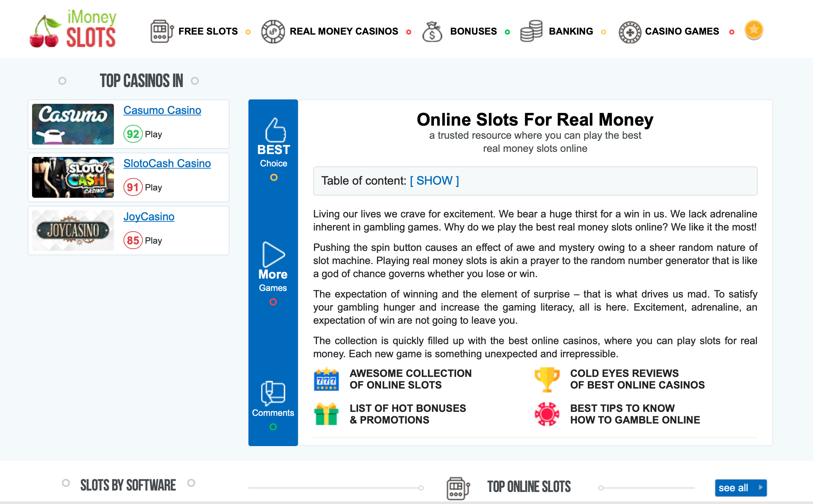The height and width of the screenshot is (504, 813).
Task: Click Play under JoyCasino
Action: click(154, 240)
